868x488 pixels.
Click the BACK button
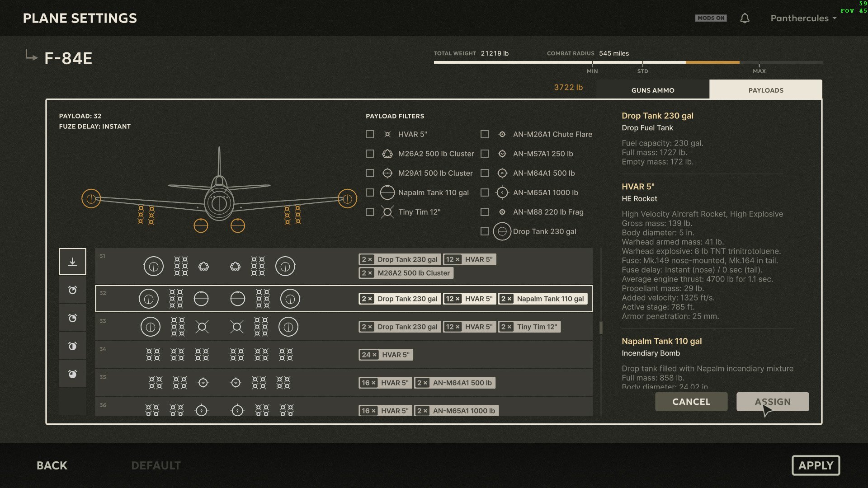(52, 465)
